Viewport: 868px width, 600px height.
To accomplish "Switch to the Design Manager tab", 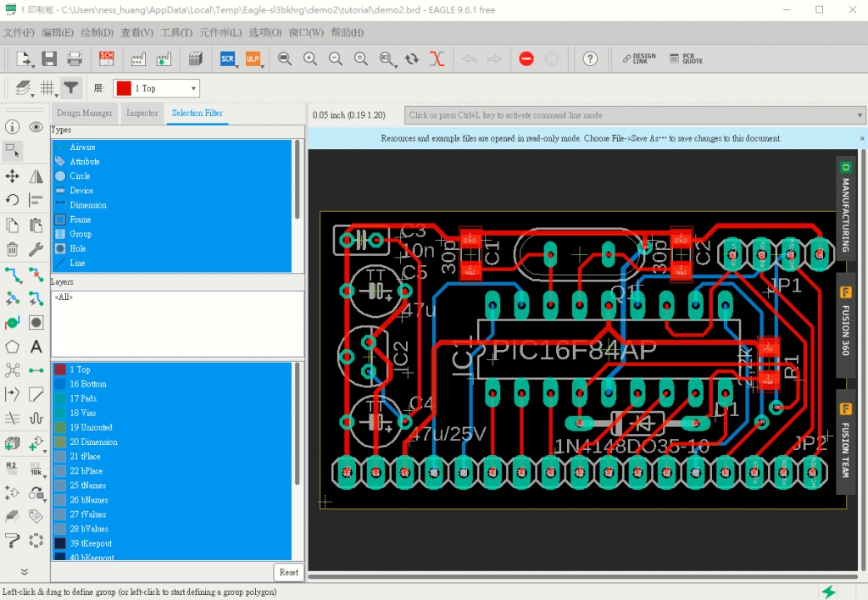I will pyautogui.click(x=85, y=113).
